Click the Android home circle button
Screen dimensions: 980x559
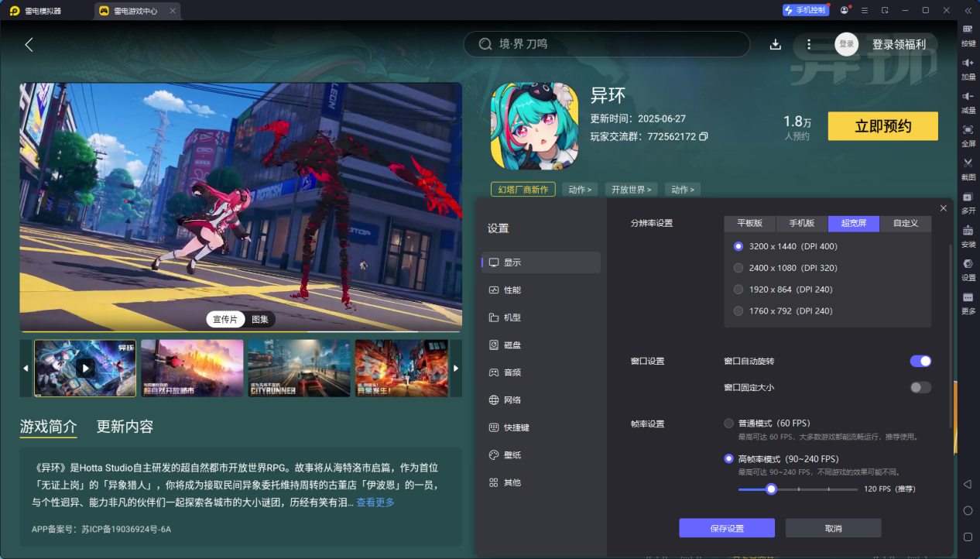[968, 510]
